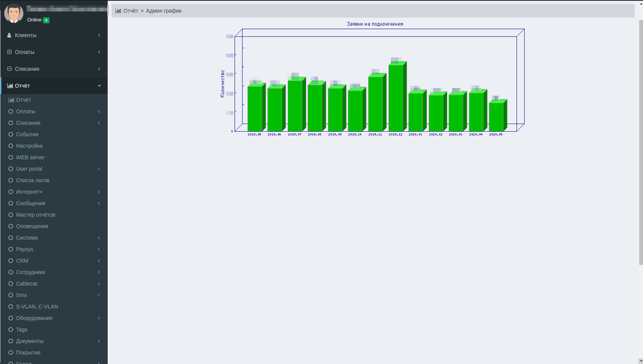Click the green Online status badge
Image resolution: width=643 pixels, height=364 pixels.
[46, 20]
